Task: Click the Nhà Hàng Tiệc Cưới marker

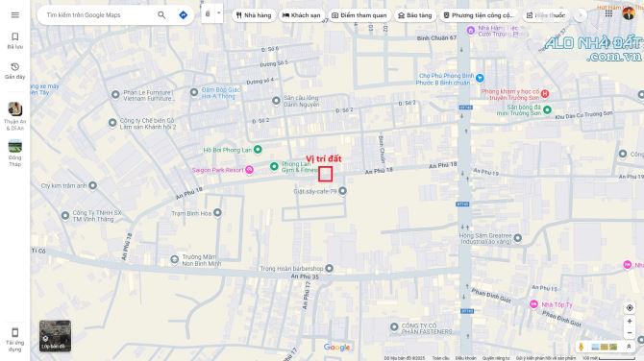Action: pos(471,31)
